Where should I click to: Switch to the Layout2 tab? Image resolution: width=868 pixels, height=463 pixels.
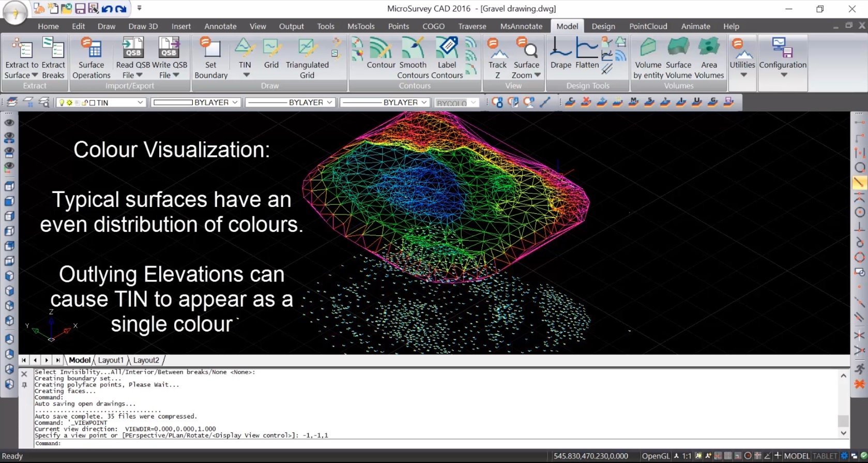[146, 360]
